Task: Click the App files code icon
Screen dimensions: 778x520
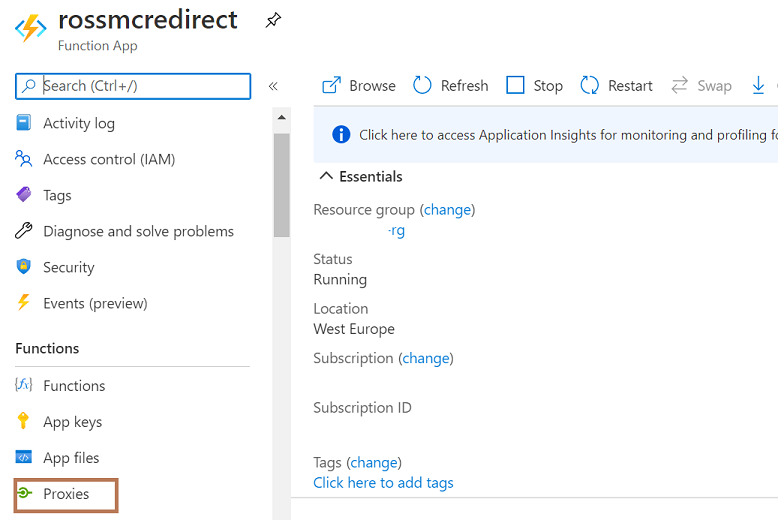Action: (x=23, y=456)
